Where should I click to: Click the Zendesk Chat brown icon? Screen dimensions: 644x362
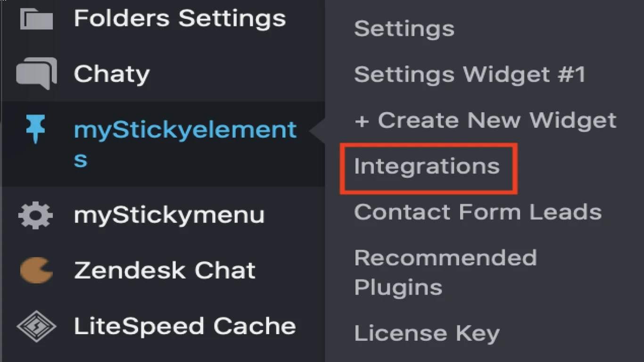(36, 271)
